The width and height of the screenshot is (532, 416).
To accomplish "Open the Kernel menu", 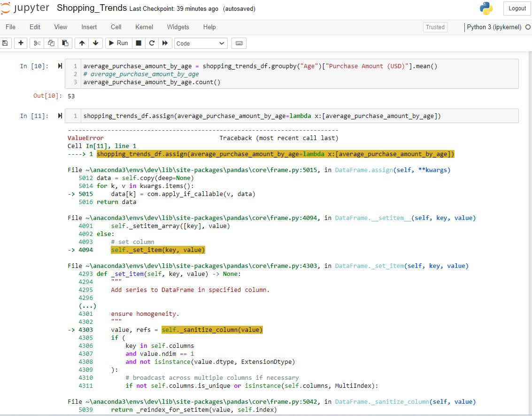I will (x=144, y=27).
